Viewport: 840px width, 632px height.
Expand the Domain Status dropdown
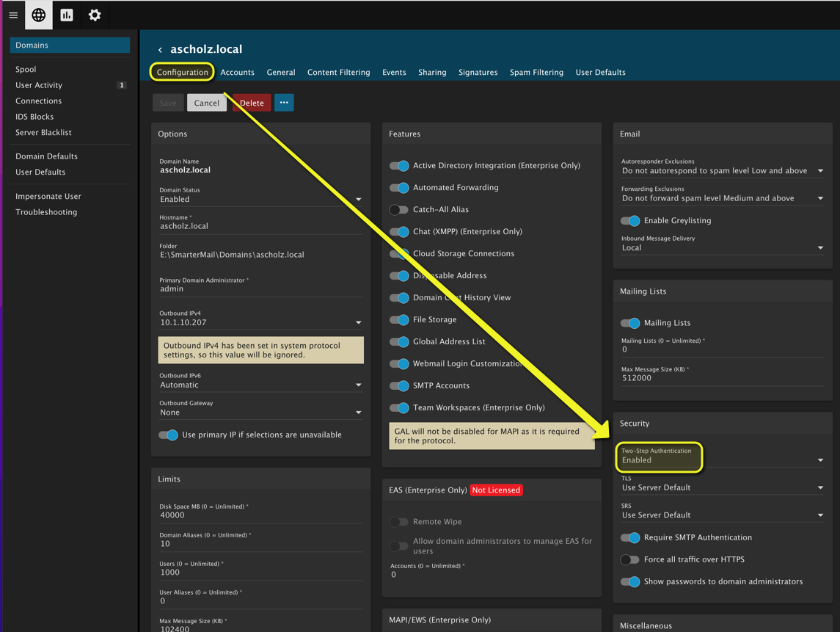coord(260,200)
